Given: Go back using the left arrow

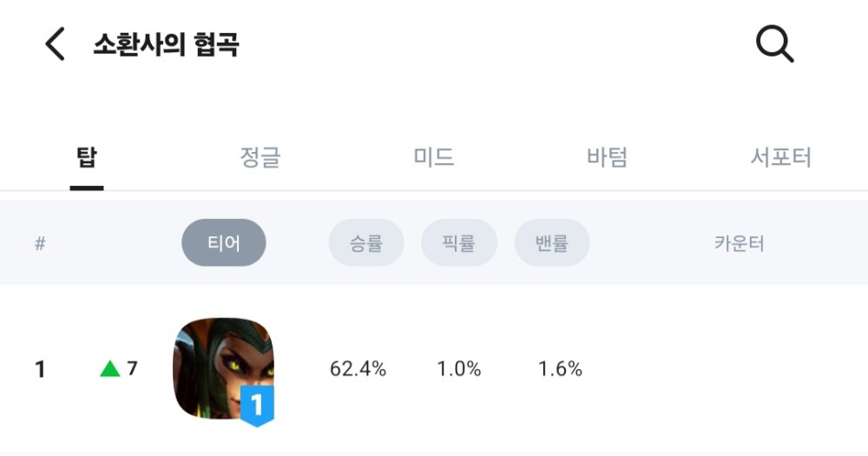Looking at the screenshot, I should 55,44.
